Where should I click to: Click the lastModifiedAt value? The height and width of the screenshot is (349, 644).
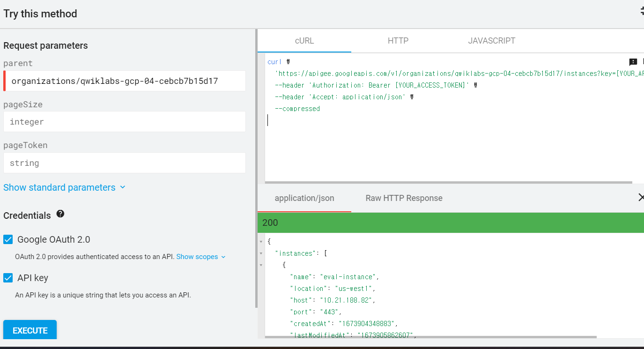386,334
